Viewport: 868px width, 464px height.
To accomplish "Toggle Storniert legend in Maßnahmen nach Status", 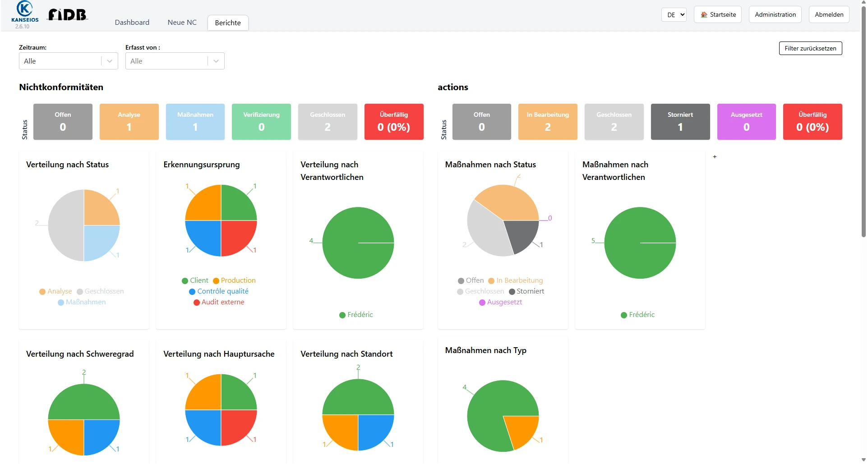I will [x=526, y=291].
